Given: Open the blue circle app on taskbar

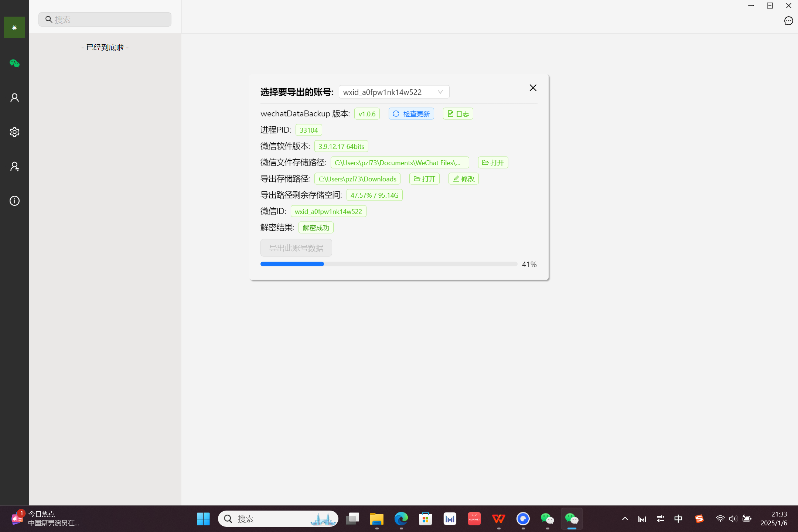Looking at the screenshot, I should 523,519.
